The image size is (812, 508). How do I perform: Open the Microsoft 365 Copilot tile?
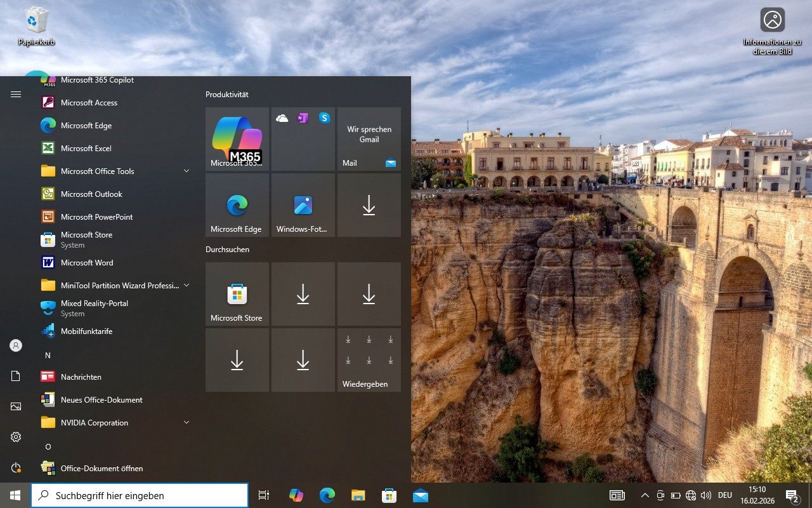237,139
